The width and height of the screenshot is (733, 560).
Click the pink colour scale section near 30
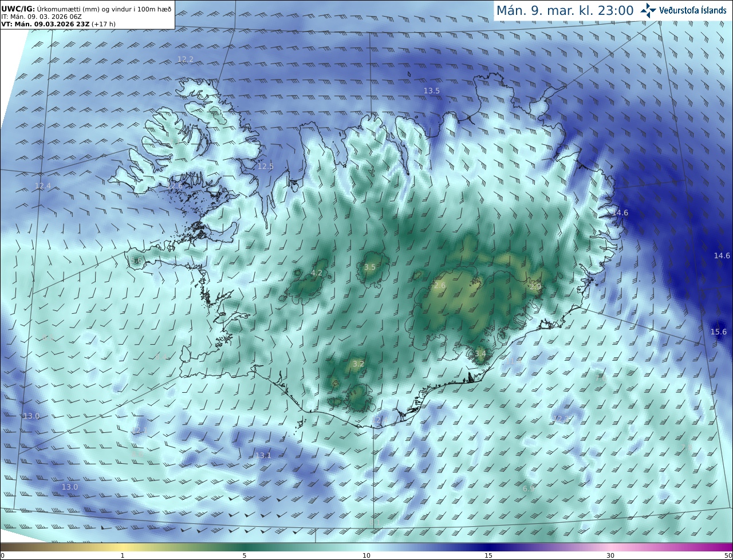click(610, 547)
